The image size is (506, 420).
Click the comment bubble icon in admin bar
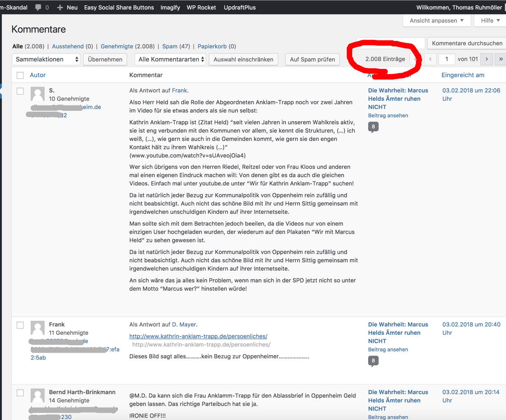(x=38, y=7)
